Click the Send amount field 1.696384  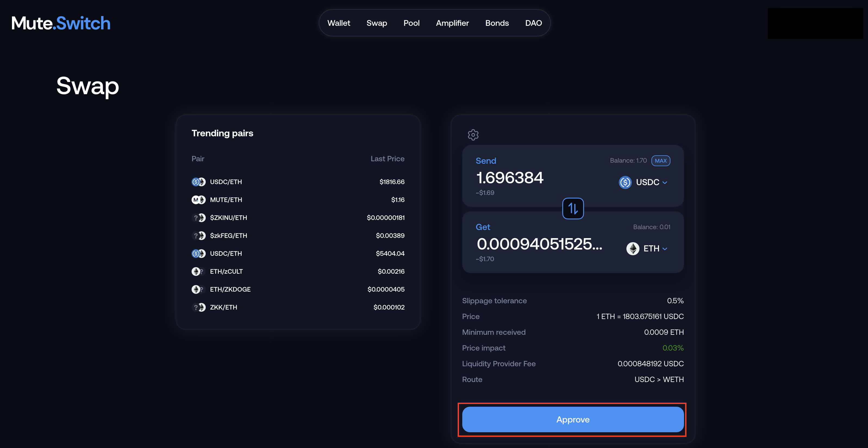coord(510,178)
